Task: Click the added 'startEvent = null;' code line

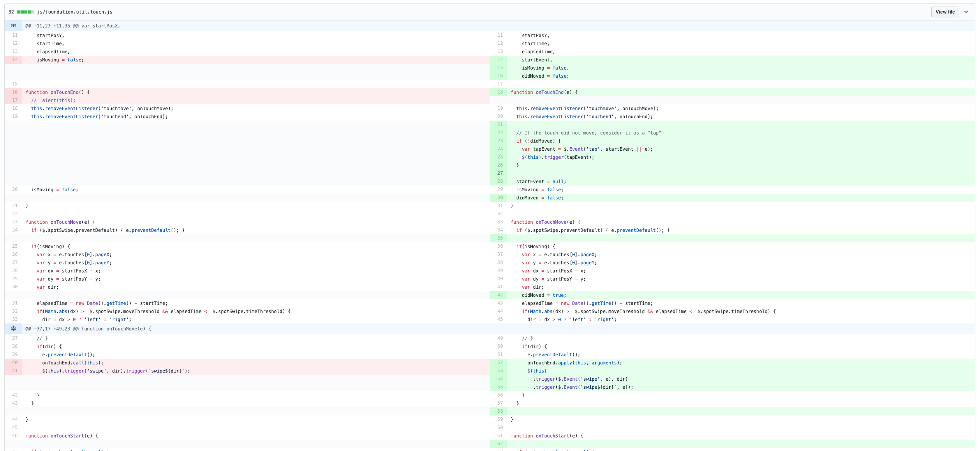Action: pos(541,182)
